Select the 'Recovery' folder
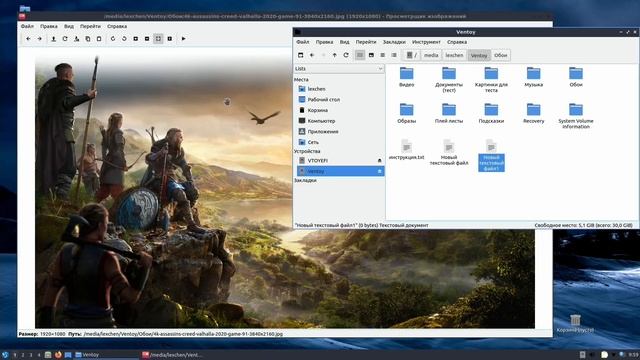Image resolution: width=640 pixels, height=360 pixels. tap(533, 113)
